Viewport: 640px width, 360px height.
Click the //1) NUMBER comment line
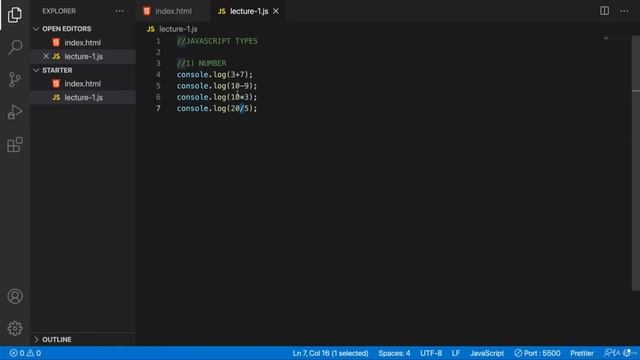[x=201, y=63]
